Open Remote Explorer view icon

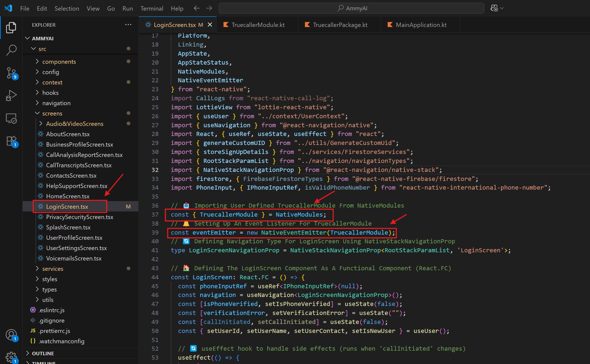click(x=11, y=119)
